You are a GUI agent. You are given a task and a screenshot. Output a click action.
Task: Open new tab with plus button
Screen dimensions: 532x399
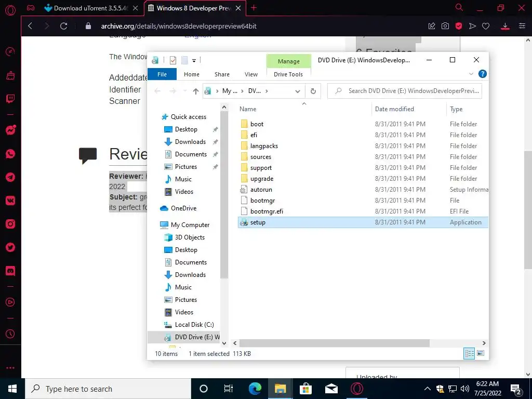[x=254, y=8]
